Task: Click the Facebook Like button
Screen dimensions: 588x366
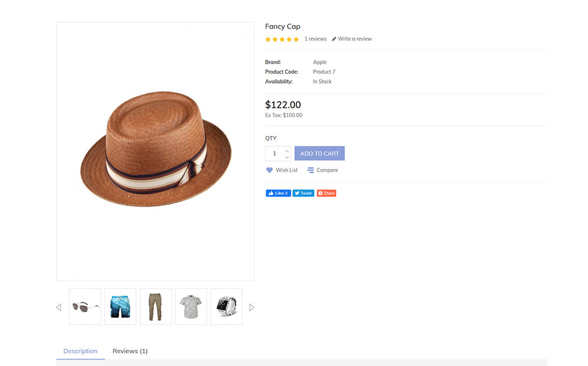Action: point(278,193)
